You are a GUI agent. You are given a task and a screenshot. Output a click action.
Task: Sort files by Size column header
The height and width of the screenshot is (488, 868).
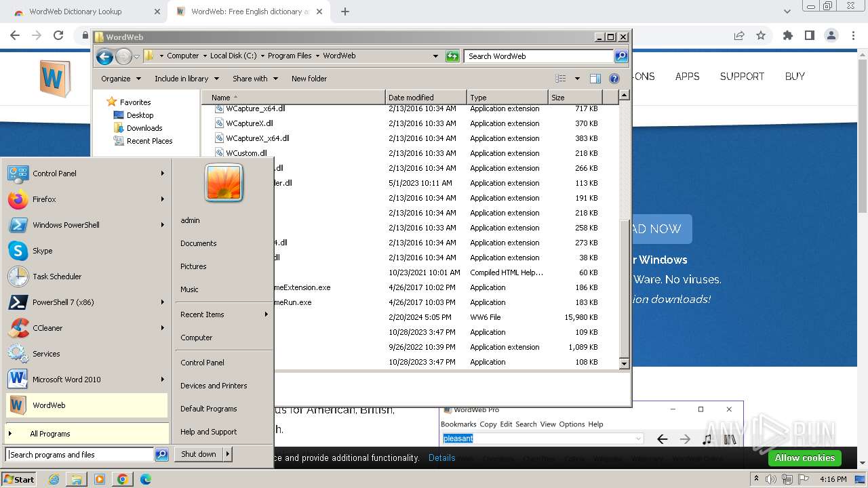574,98
